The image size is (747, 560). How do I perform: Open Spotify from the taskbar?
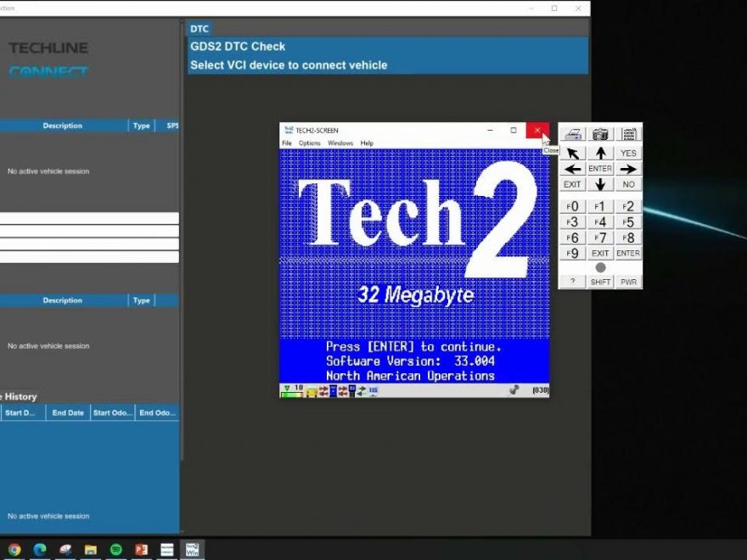(x=115, y=550)
